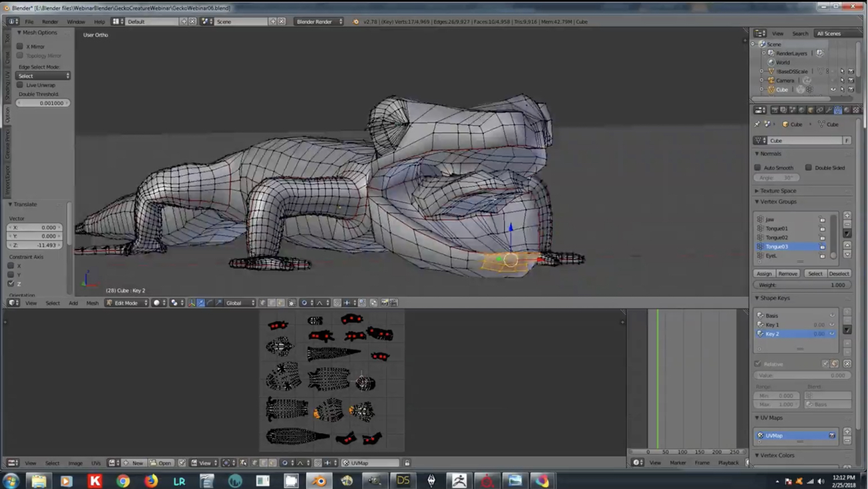
Task: Click the outliner editor type icon
Action: click(x=759, y=33)
